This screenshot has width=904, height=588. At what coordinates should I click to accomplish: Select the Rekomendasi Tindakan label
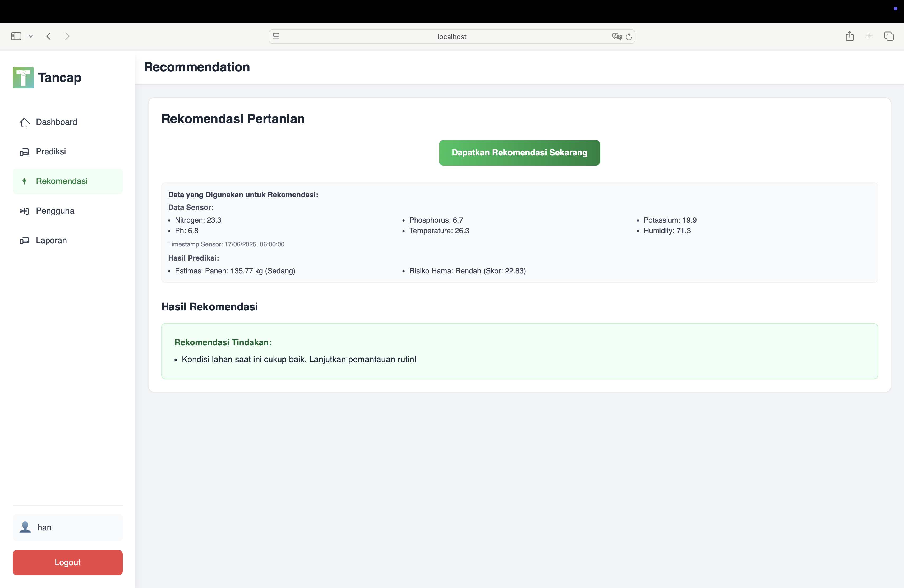coord(223,342)
